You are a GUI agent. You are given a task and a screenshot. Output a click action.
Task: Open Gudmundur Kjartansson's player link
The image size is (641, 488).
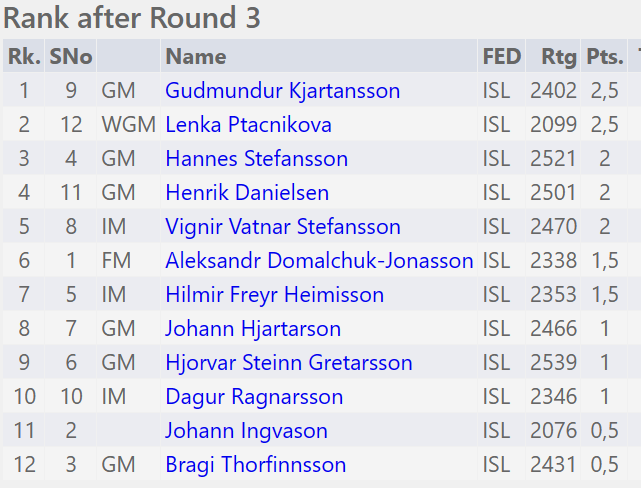tap(282, 91)
